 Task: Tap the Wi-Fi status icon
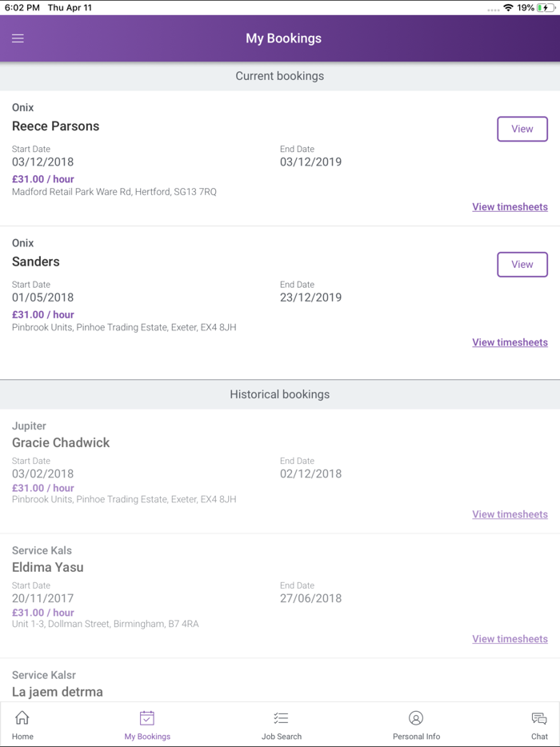[508, 8]
